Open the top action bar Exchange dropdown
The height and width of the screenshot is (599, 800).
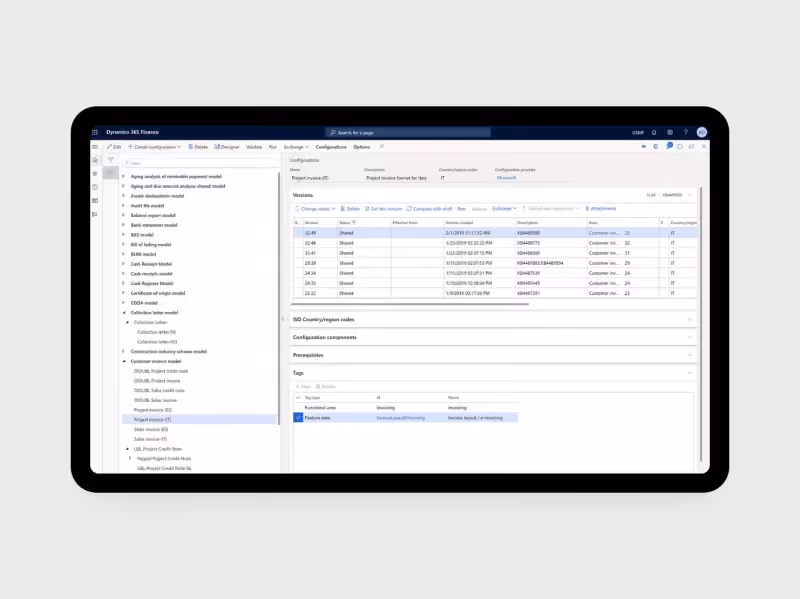[296, 147]
